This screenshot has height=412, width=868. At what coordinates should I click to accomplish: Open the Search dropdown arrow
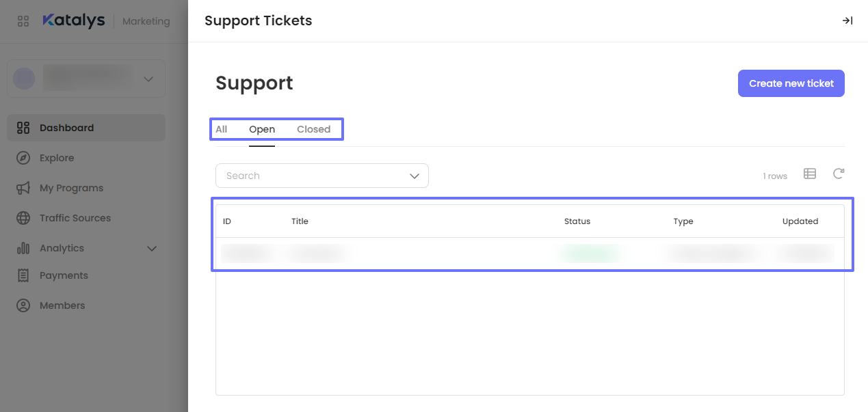[x=414, y=176]
